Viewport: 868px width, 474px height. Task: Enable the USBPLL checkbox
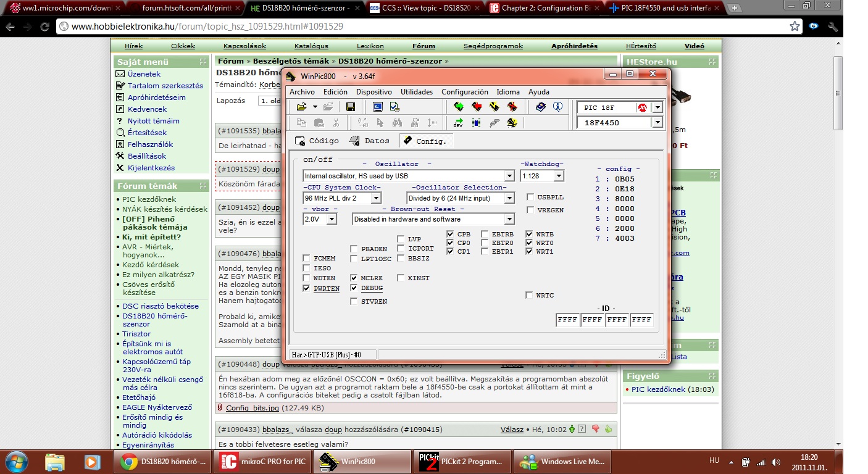531,197
